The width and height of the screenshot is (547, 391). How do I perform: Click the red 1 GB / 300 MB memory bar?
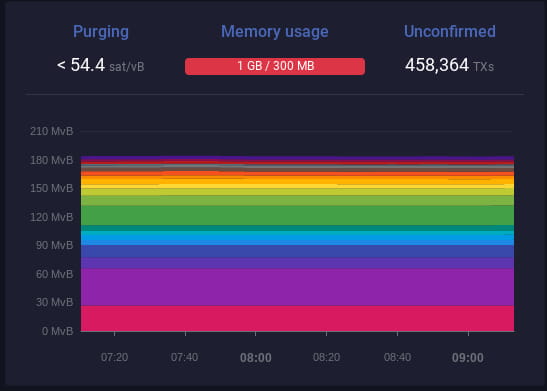pyautogui.click(x=275, y=66)
